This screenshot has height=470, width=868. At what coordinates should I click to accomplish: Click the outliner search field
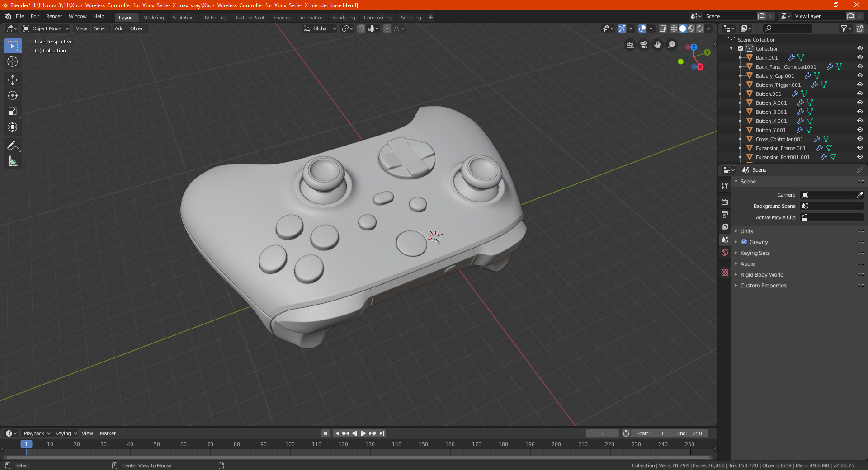click(787, 28)
